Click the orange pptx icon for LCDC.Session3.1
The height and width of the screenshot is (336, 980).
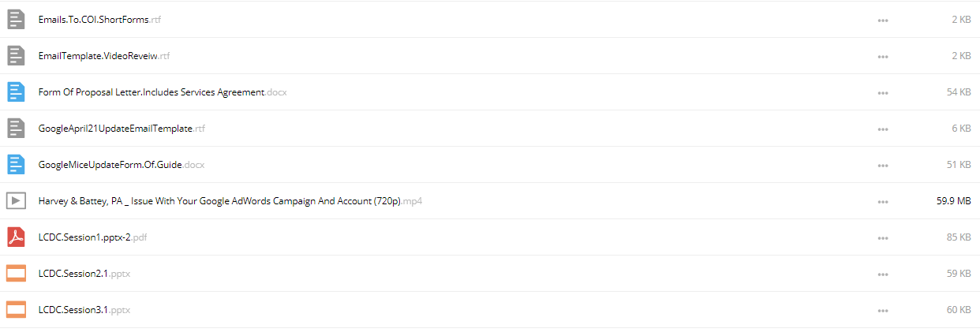click(x=16, y=310)
